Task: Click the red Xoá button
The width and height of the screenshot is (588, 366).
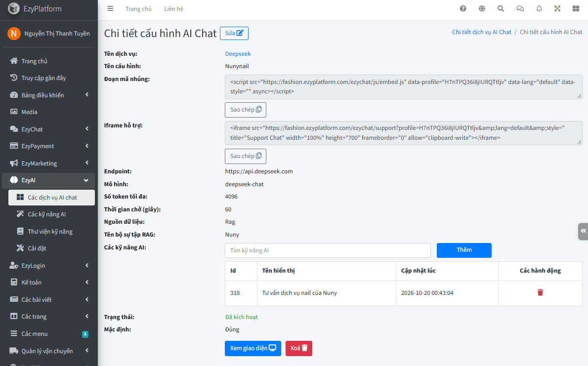Action: (299, 348)
